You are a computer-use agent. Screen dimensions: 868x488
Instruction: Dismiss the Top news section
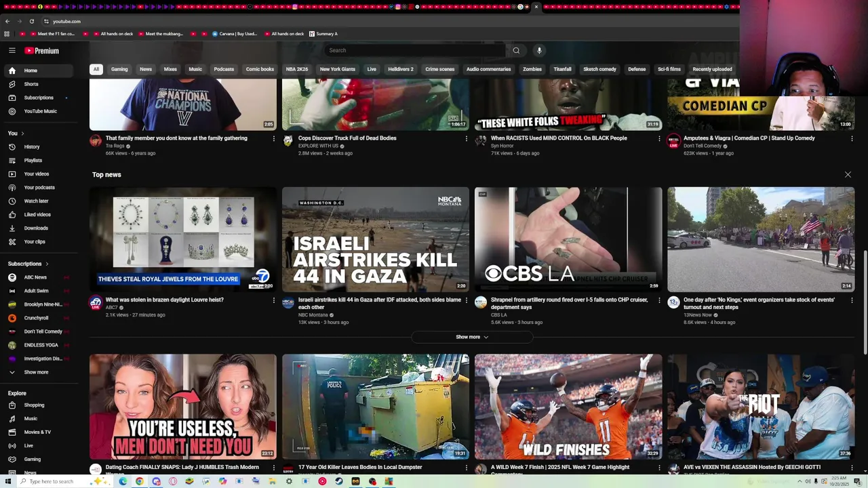tap(848, 175)
